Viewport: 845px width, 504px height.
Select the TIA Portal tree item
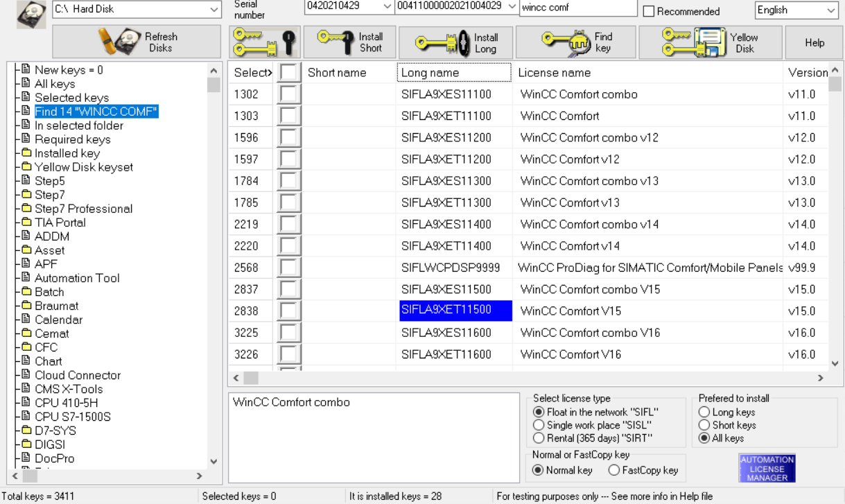[x=60, y=223]
